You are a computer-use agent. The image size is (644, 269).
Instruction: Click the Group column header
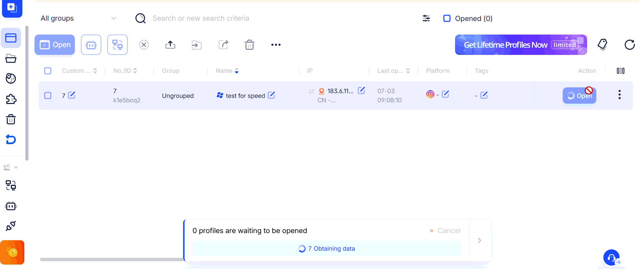pyautogui.click(x=171, y=71)
